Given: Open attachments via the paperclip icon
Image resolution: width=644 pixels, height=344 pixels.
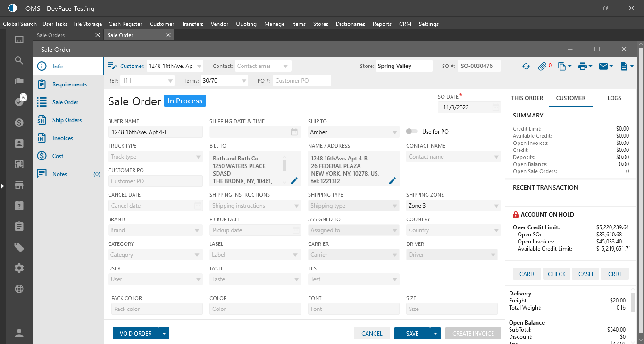Looking at the screenshot, I should coord(542,67).
